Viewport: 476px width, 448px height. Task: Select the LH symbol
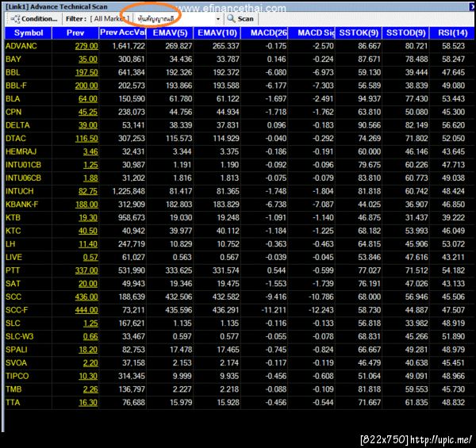click(10, 244)
